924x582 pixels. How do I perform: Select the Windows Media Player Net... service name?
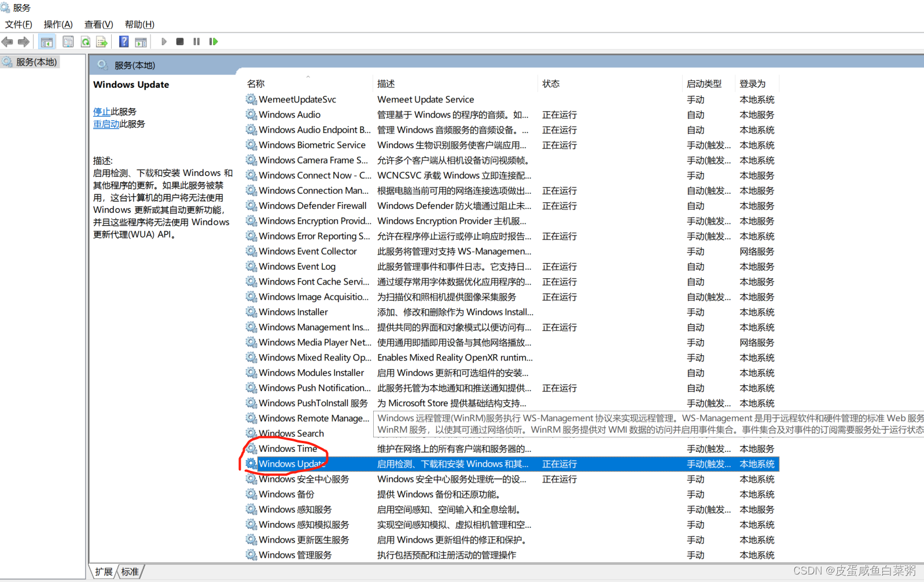315,342
